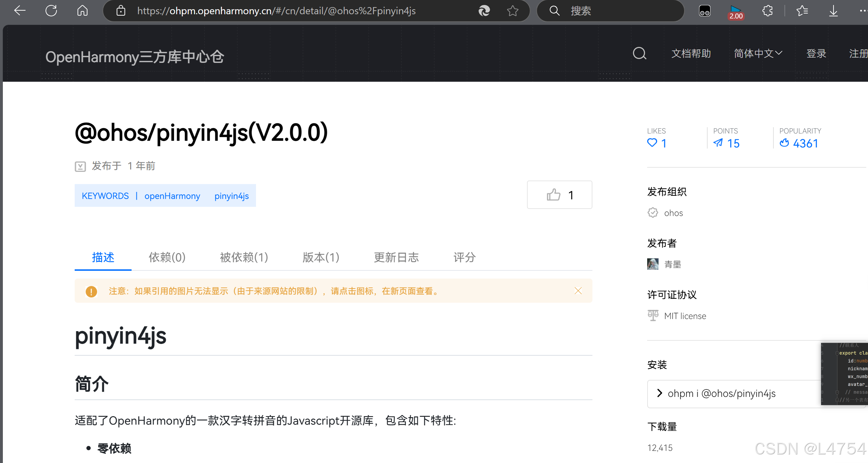Go to OpenHarmony三方库中心仓 home title

pos(134,57)
